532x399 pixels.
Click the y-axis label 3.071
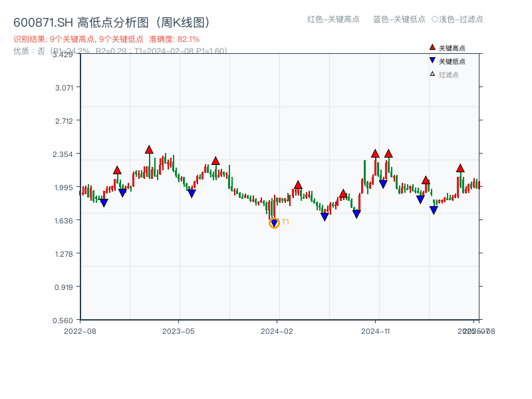pos(64,88)
